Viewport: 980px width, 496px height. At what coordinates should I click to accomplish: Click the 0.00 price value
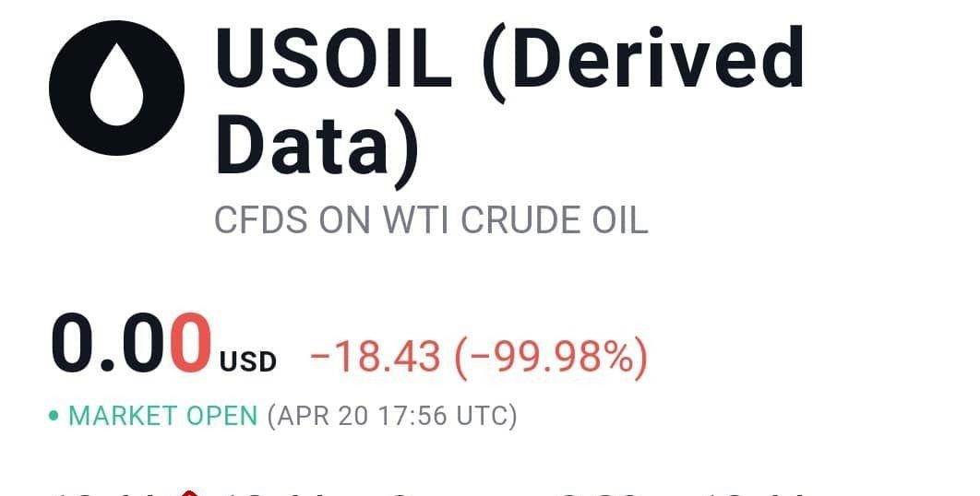(131, 343)
